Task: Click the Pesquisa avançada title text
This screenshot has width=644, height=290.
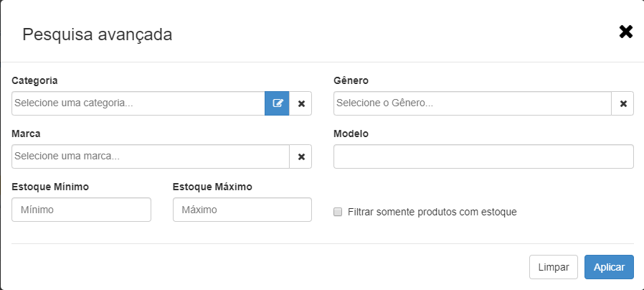Action: [x=98, y=34]
